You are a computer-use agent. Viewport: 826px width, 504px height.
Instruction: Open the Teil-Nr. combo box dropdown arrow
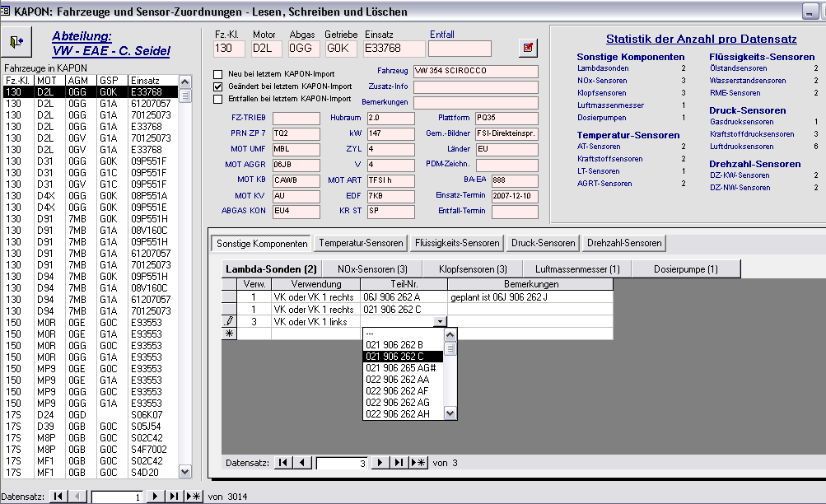pos(440,321)
